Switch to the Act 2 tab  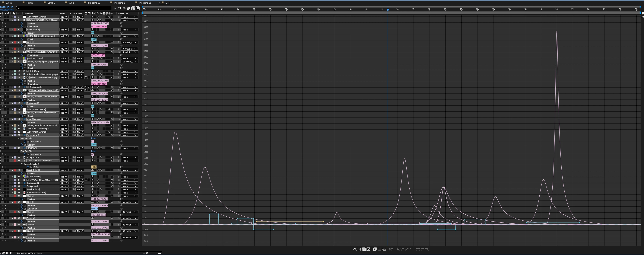coord(71,3)
